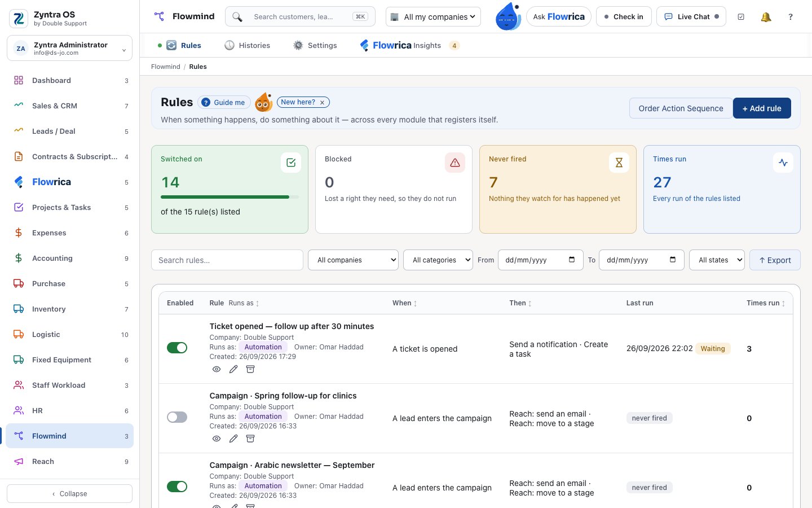Edit the Spring follow-up for clinics rule
The image size is (812, 508).
pos(233,439)
